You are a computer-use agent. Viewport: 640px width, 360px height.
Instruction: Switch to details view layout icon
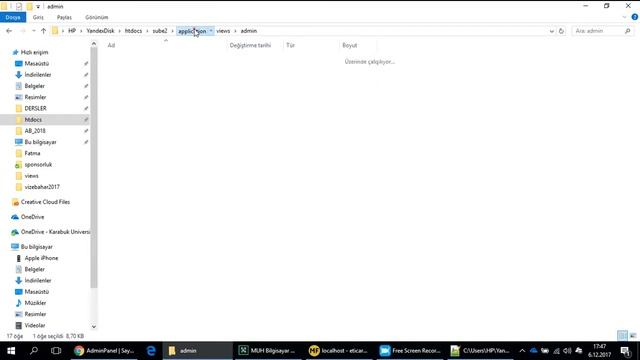pyautogui.click(x=622, y=336)
